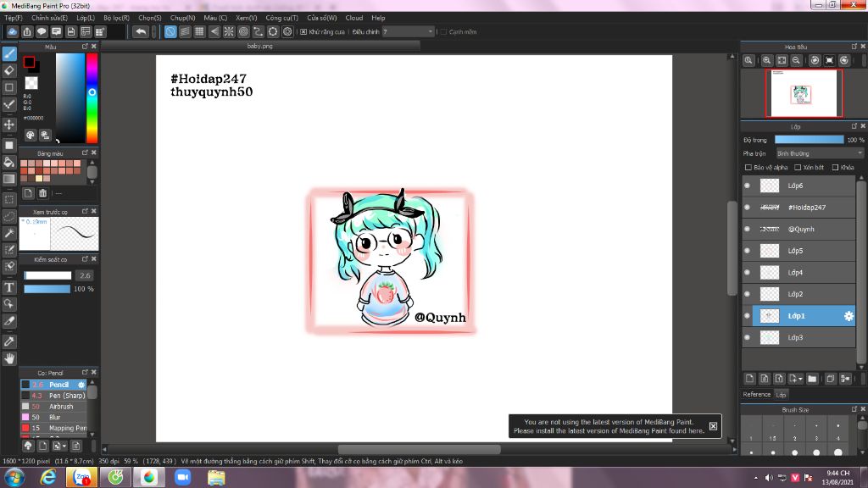The image size is (868, 488).
Task: Select the Eraser tool
Action: (9, 71)
